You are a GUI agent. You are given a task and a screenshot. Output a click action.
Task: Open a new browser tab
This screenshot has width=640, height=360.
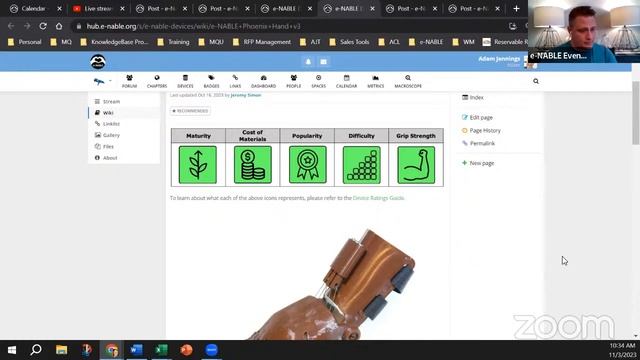point(516,9)
